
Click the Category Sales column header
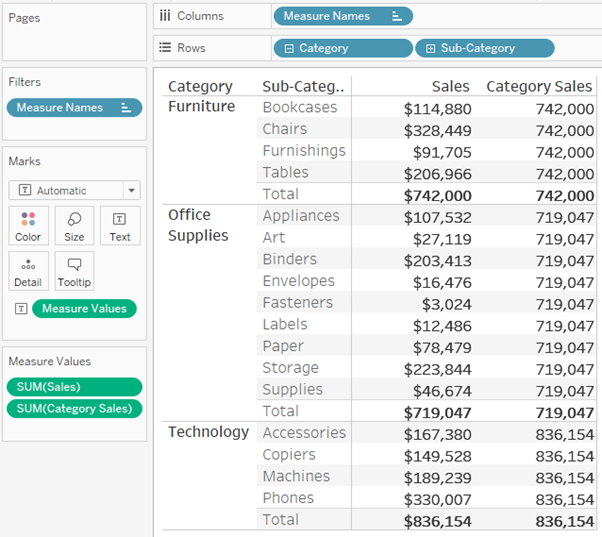coord(539,87)
